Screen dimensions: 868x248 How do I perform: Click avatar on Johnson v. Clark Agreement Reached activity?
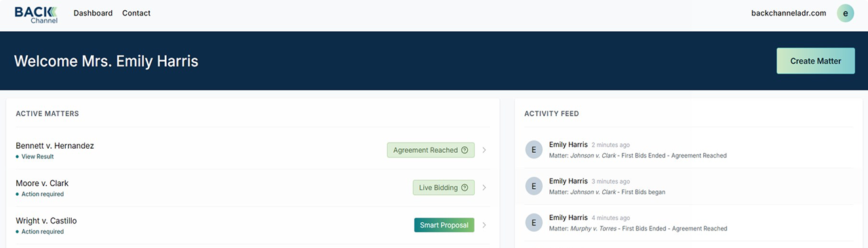pos(534,149)
